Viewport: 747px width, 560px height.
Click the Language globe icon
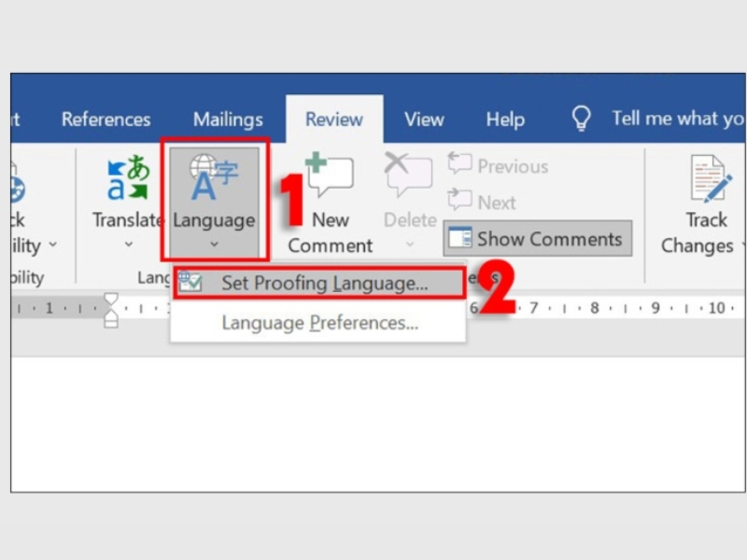coord(214,177)
